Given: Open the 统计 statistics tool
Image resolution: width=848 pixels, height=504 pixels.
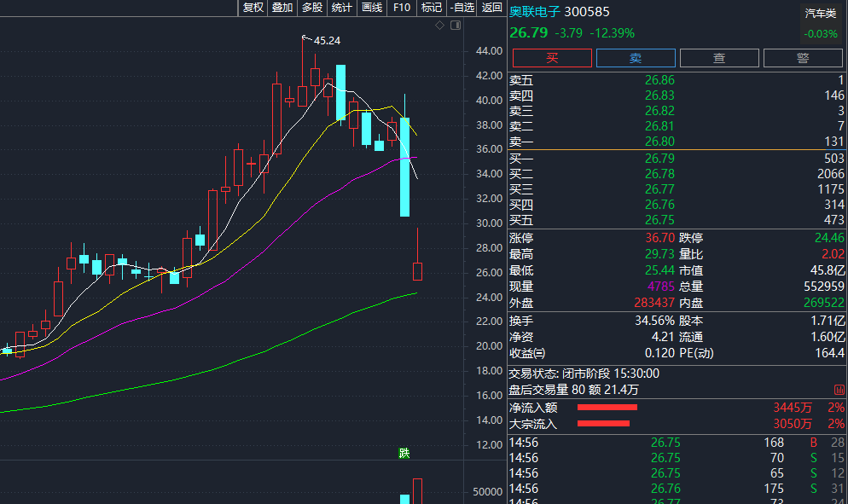Looking at the screenshot, I should click(342, 8).
